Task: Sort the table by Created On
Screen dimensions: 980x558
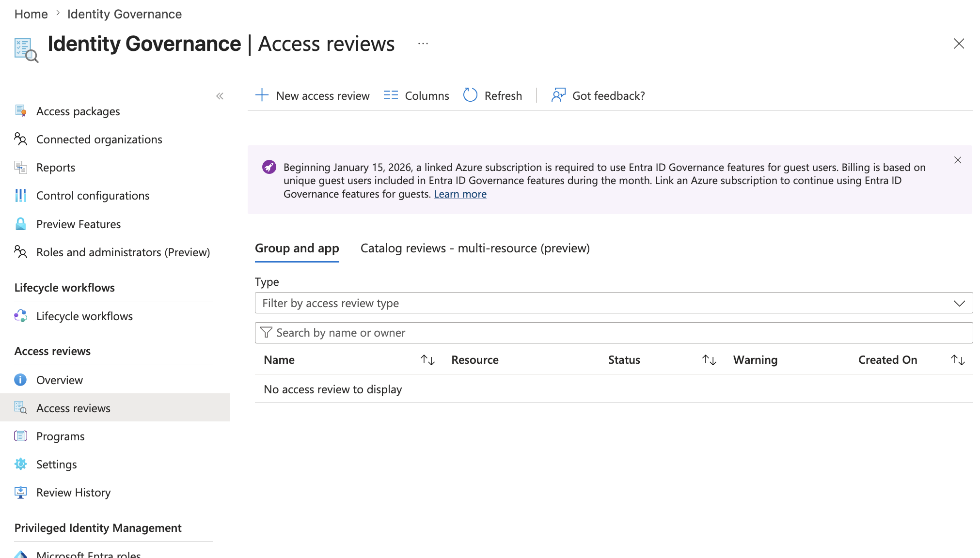Action: (x=958, y=360)
